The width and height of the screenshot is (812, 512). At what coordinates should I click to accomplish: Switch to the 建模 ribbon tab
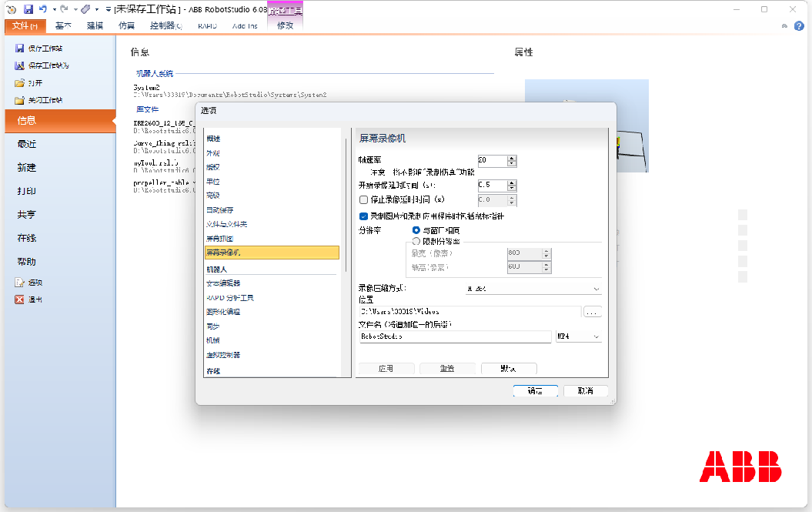point(95,26)
